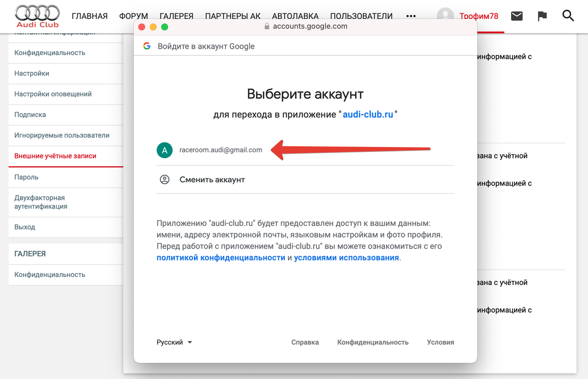Minimize the Google sign-in popup window
The image size is (588, 379).
tap(153, 27)
